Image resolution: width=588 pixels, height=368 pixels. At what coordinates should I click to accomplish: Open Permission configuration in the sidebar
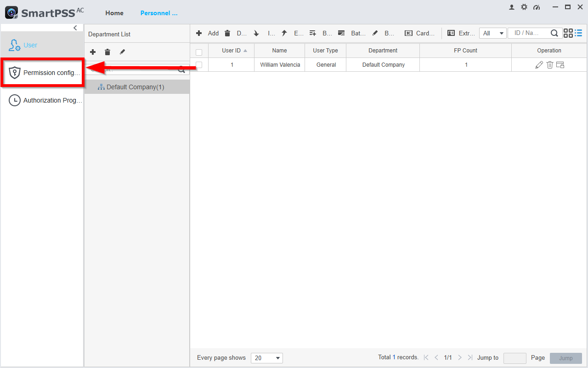[x=45, y=73]
